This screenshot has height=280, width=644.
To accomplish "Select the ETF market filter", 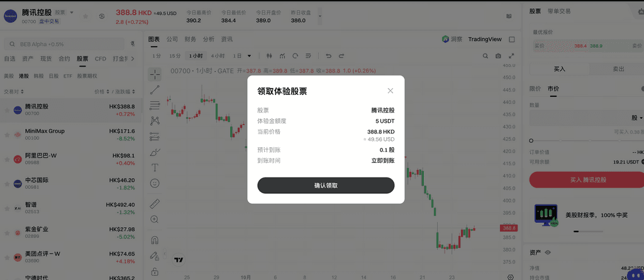I will (68, 76).
